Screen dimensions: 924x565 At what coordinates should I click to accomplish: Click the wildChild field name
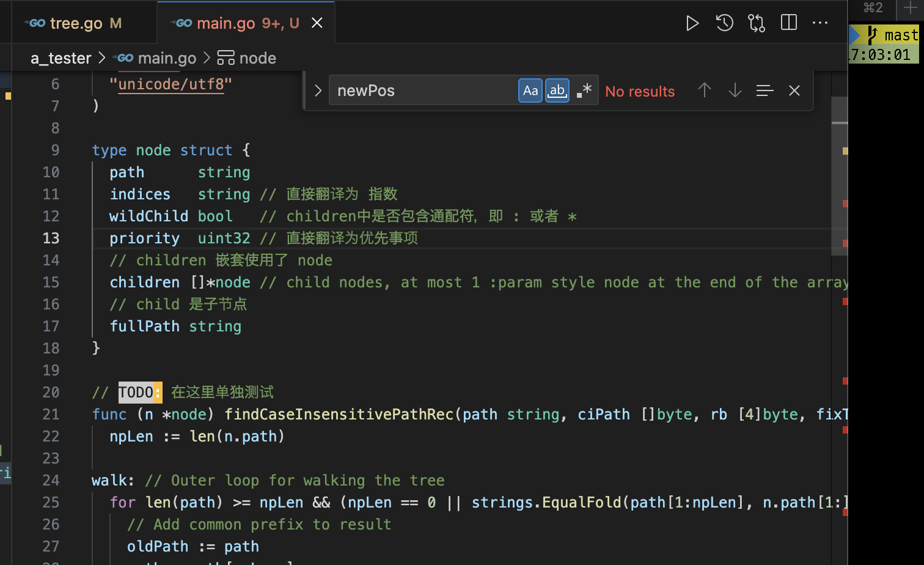(148, 216)
